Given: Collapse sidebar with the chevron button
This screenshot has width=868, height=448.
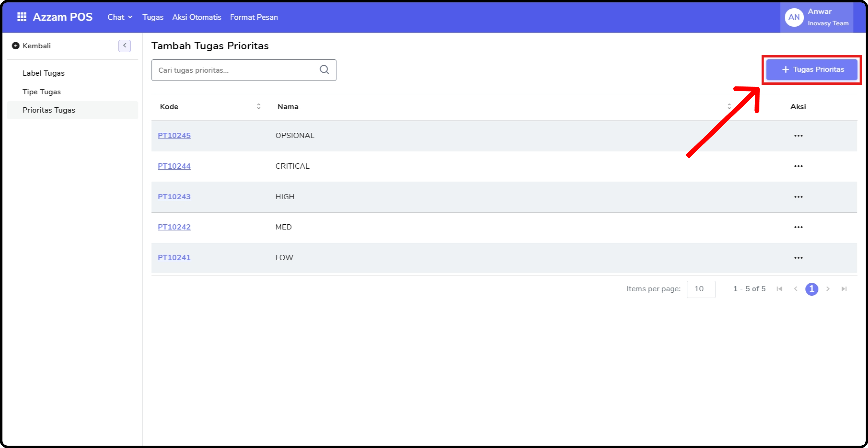Looking at the screenshot, I should point(124,46).
